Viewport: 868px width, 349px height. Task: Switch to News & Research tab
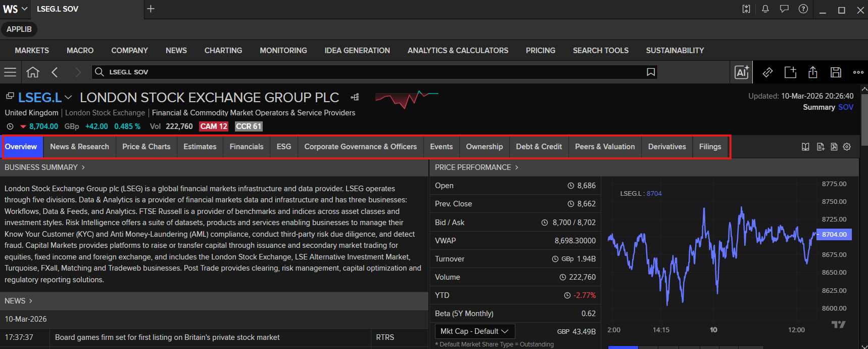click(79, 147)
